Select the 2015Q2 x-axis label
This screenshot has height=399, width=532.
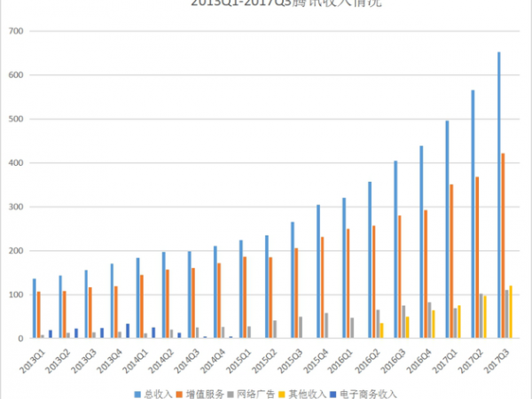265,361
